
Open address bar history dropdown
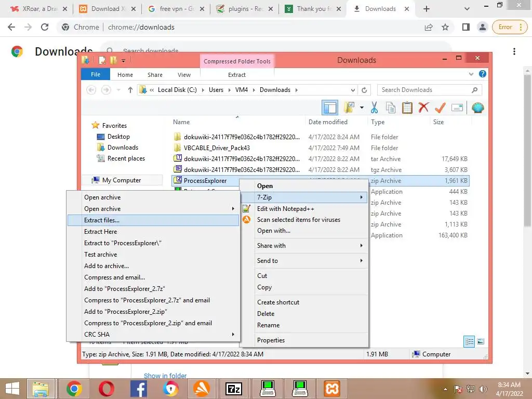tap(353, 90)
